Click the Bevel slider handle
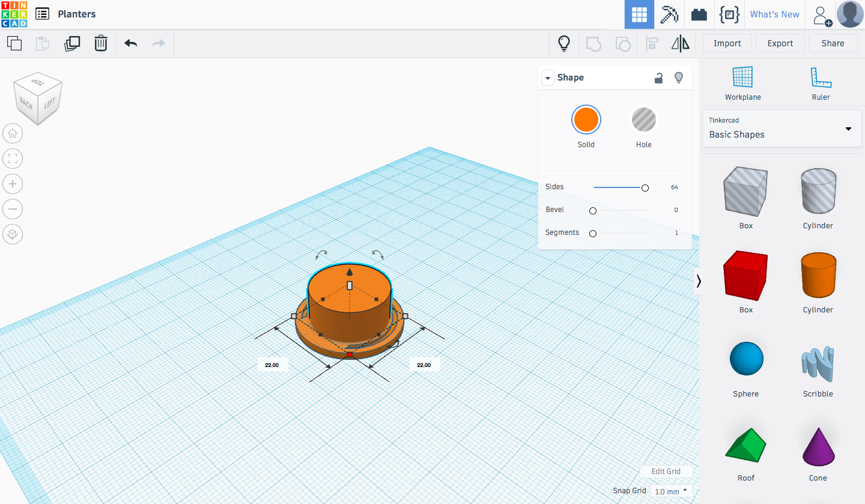This screenshot has height=504, width=865. pos(593,211)
